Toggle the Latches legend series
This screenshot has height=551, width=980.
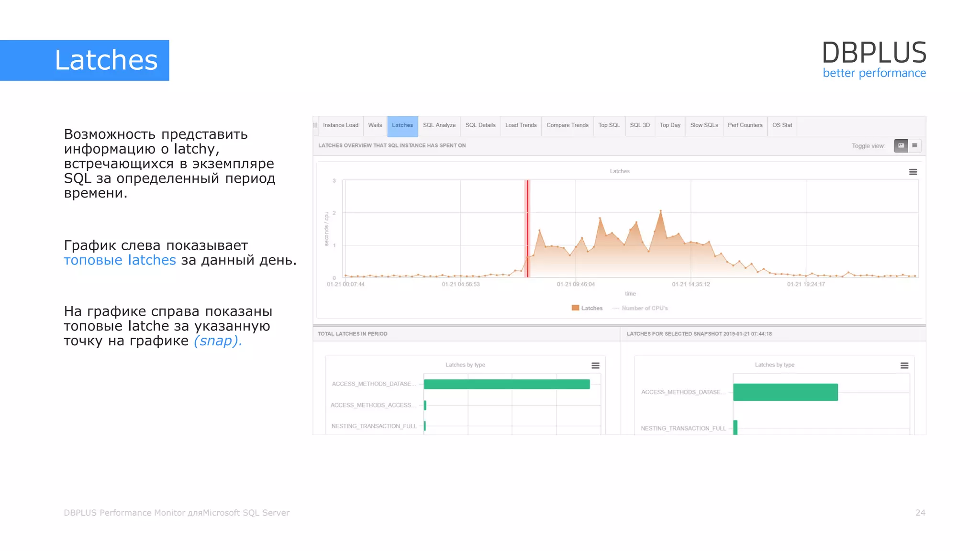point(587,308)
